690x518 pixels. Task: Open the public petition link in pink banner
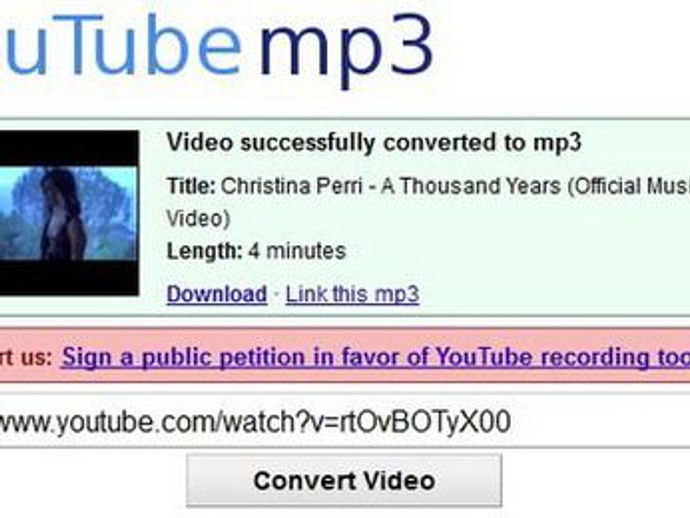pyautogui.click(x=375, y=357)
